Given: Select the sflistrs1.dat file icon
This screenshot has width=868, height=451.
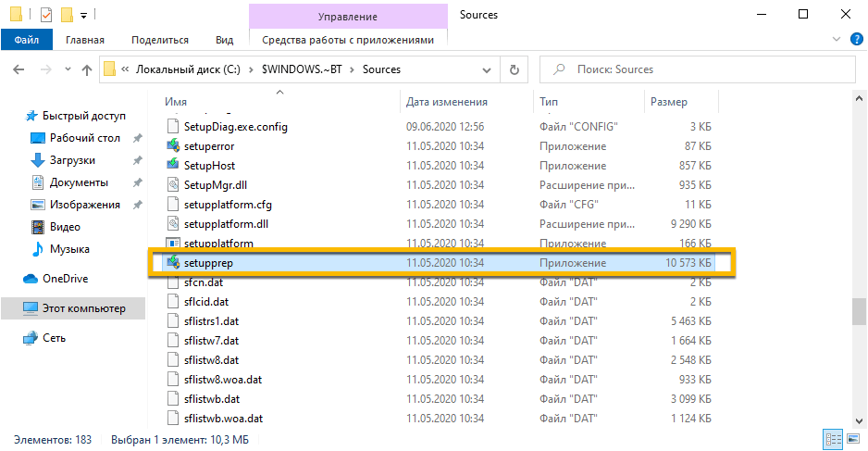Looking at the screenshot, I should point(173,320).
